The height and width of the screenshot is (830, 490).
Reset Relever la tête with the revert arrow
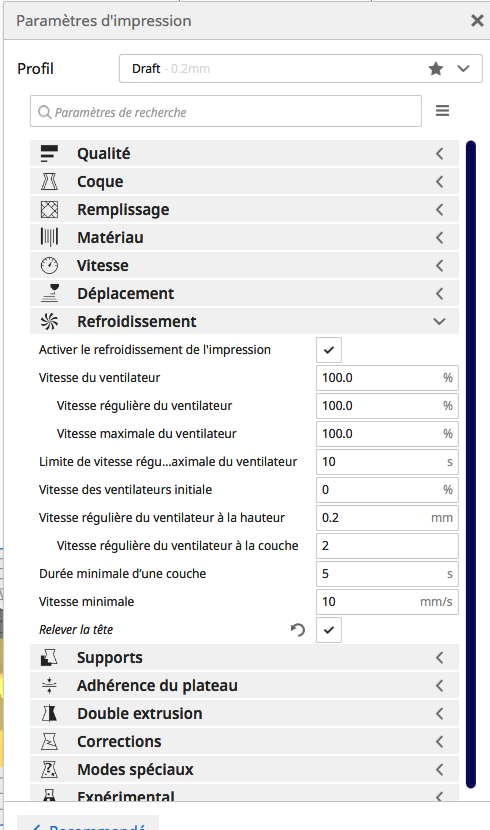[298, 629]
